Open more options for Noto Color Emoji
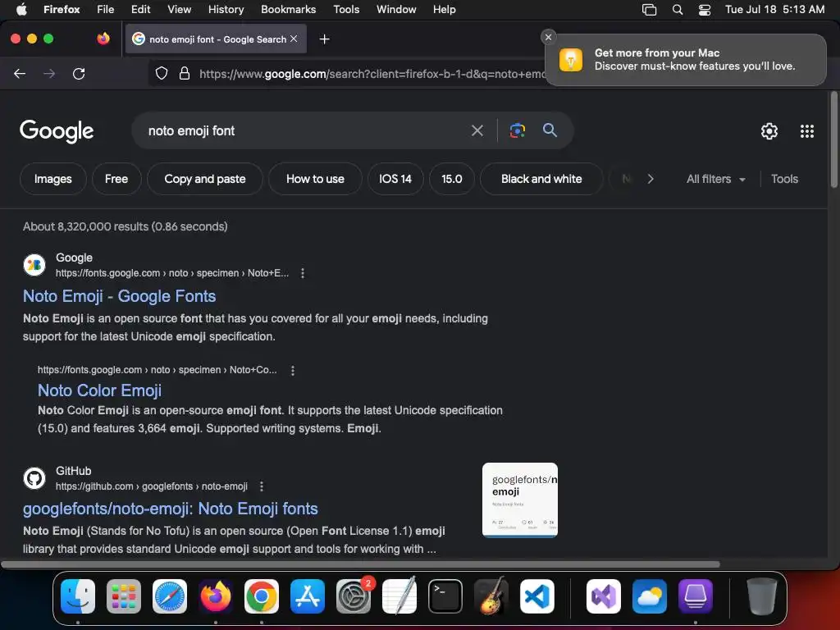Viewport: 840px width, 630px height. [x=293, y=370]
